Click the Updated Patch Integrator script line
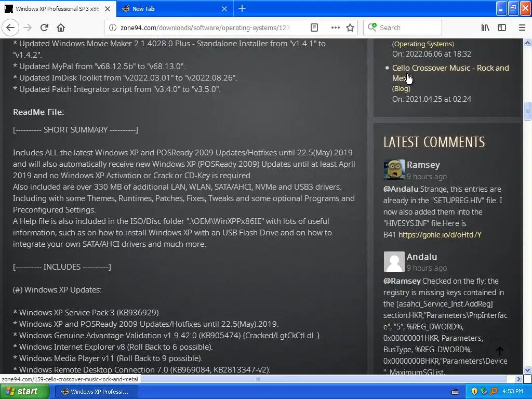The width and height of the screenshot is (532, 399). click(x=117, y=89)
